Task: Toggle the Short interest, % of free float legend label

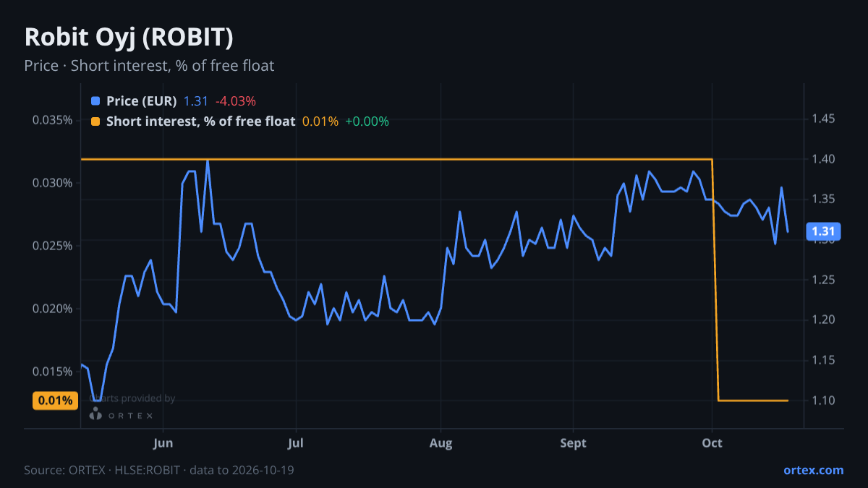Action: (x=200, y=121)
